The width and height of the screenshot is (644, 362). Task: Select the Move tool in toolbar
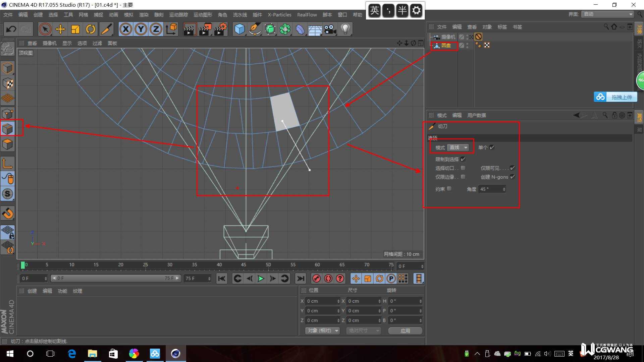pyautogui.click(x=60, y=29)
